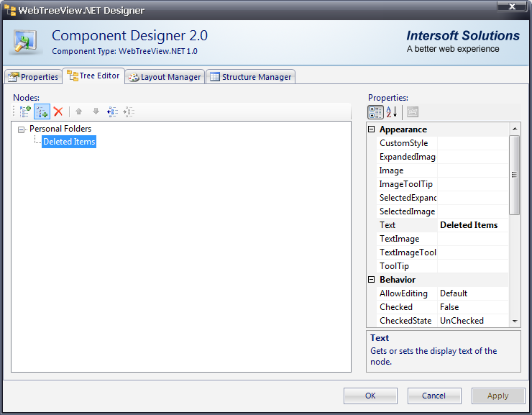Move node down with the arrow icon

[96, 111]
